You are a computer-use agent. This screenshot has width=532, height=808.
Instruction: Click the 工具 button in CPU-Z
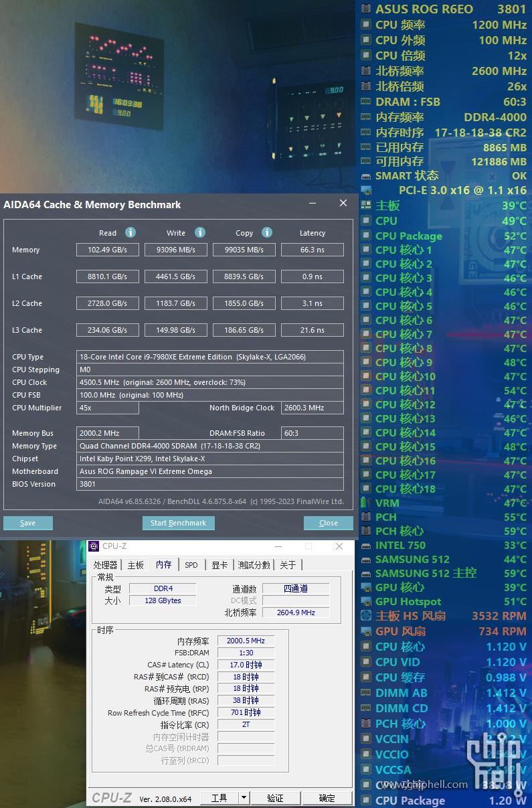219,798
